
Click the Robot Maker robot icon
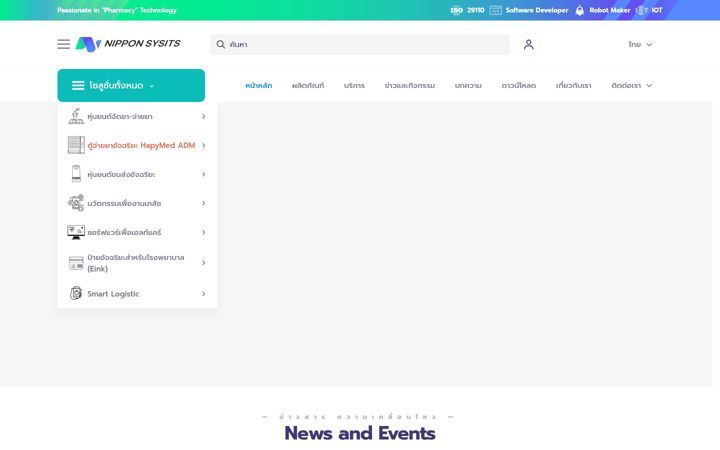579,10
